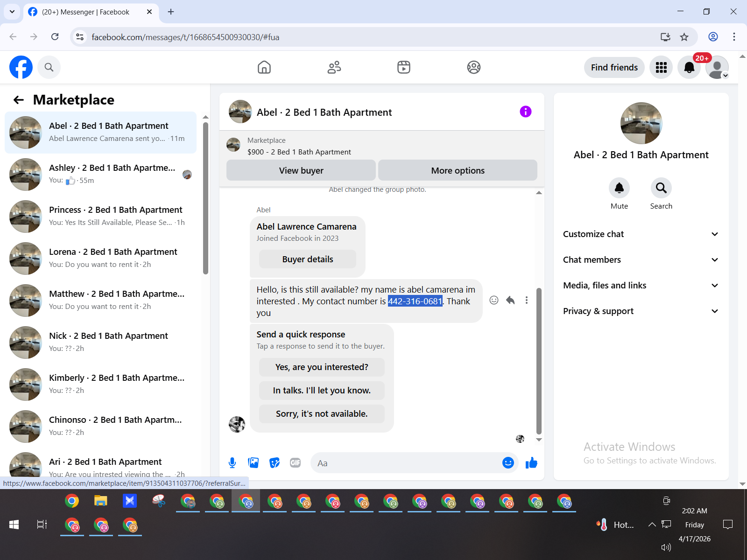
Task: Click the address bar URL
Action: (x=185, y=37)
